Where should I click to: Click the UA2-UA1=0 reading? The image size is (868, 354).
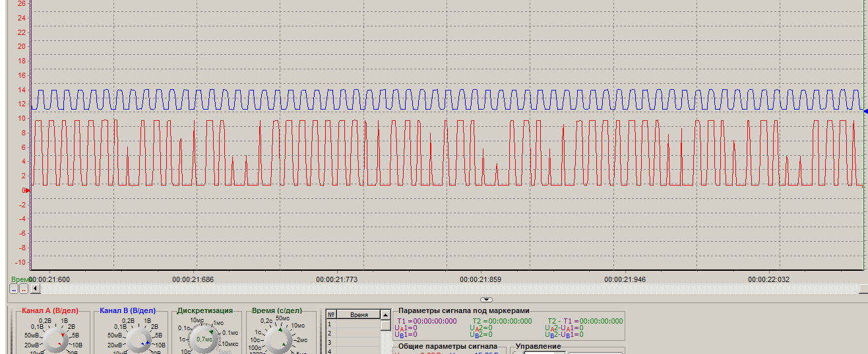coord(564,328)
